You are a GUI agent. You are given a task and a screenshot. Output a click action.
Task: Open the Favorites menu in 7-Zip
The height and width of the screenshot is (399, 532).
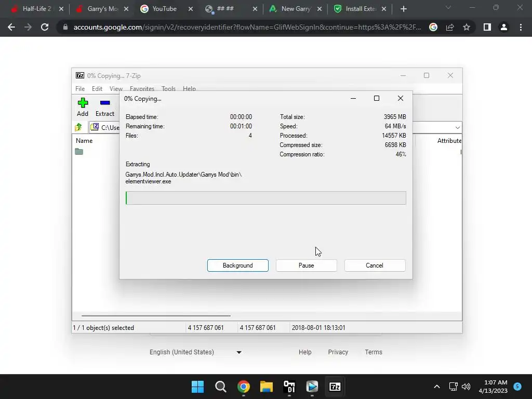pyautogui.click(x=142, y=88)
